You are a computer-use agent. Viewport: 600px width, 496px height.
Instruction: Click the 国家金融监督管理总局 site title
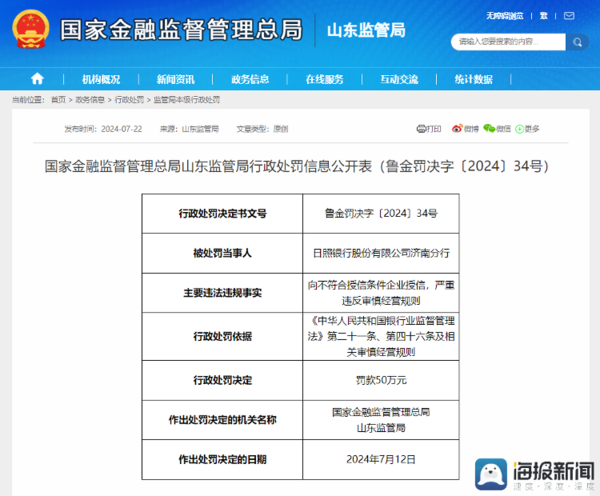181,30
